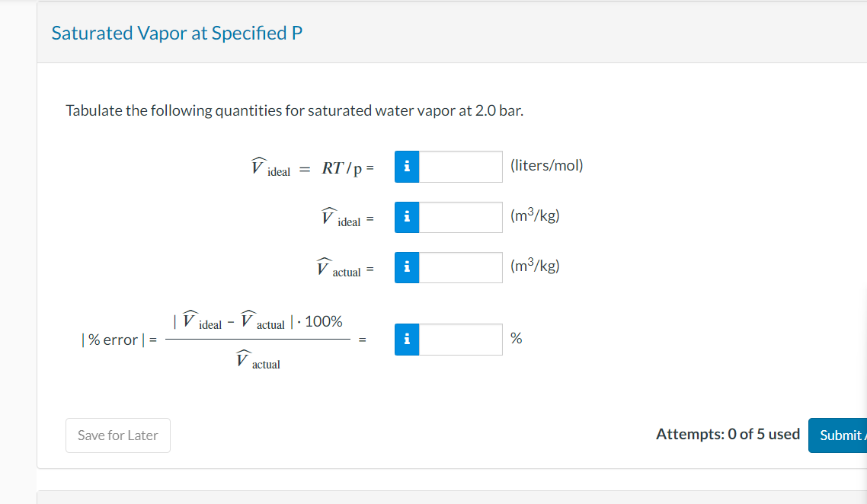Click info icon for V ideal m³/kg field
The height and width of the screenshot is (504, 867).
(x=407, y=217)
